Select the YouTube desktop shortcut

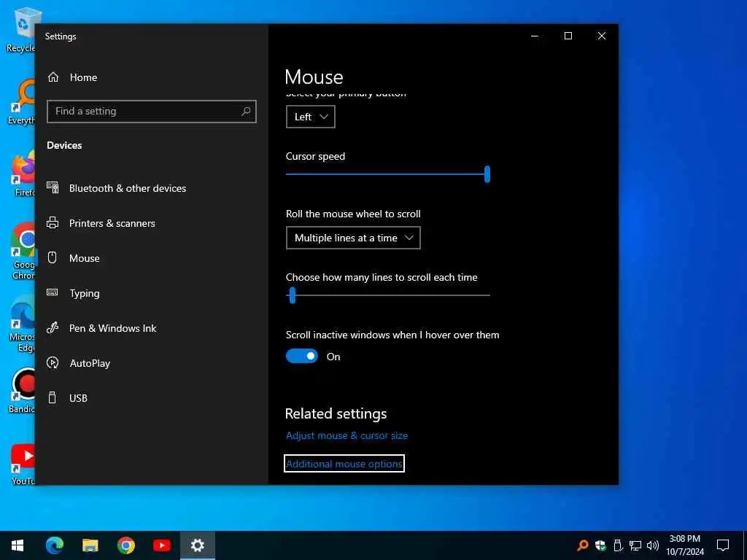click(x=23, y=464)
